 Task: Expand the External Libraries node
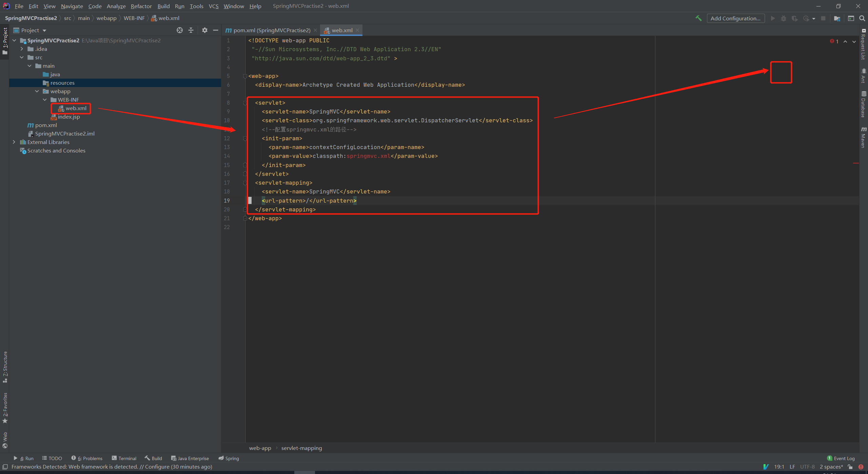[14, 142]
